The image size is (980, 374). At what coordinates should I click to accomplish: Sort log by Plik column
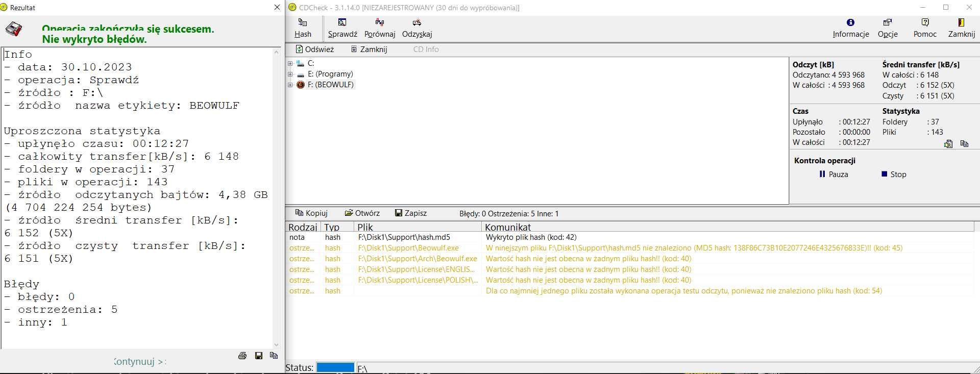[417, 227]
